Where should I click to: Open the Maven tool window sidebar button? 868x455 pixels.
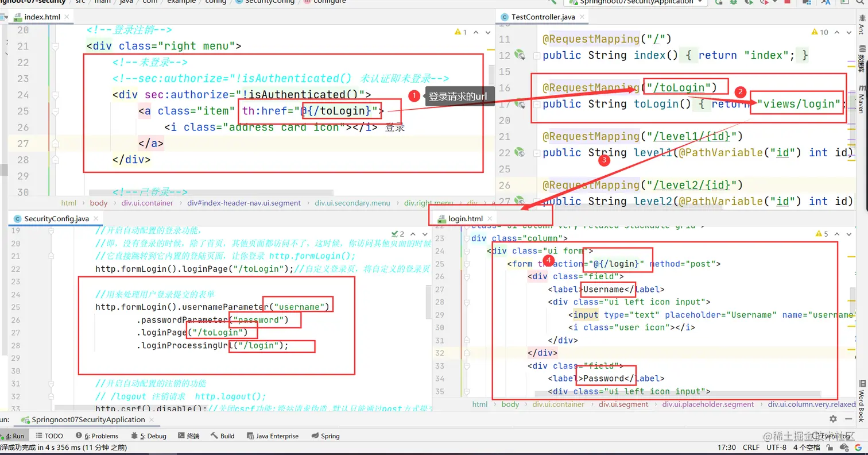pyautogui.click(x=861, y=99)
